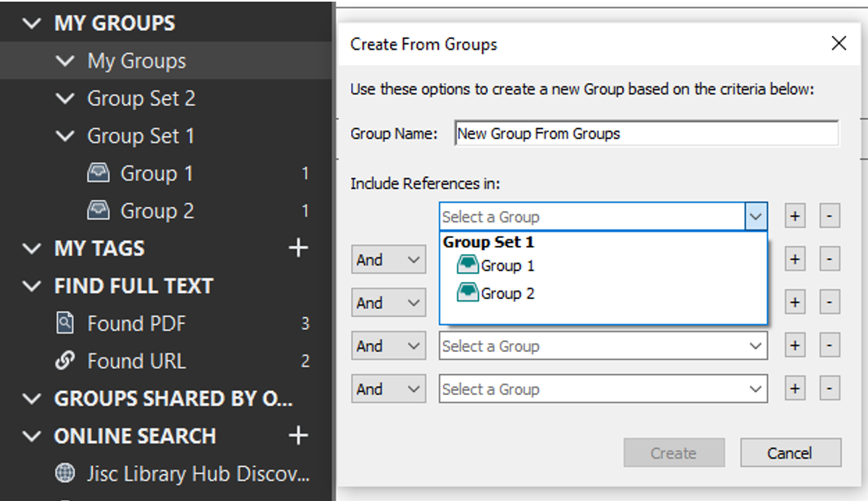Collapse GROUPS SHARED BY O... section
868x501 pixels.
click(32, 398)
